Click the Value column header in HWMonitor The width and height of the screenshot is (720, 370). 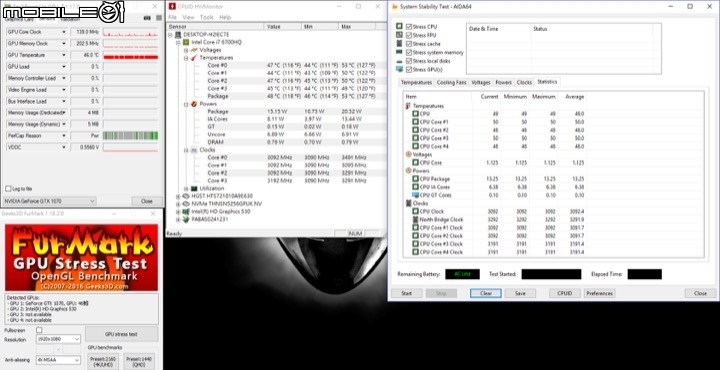tap(283, 27)
